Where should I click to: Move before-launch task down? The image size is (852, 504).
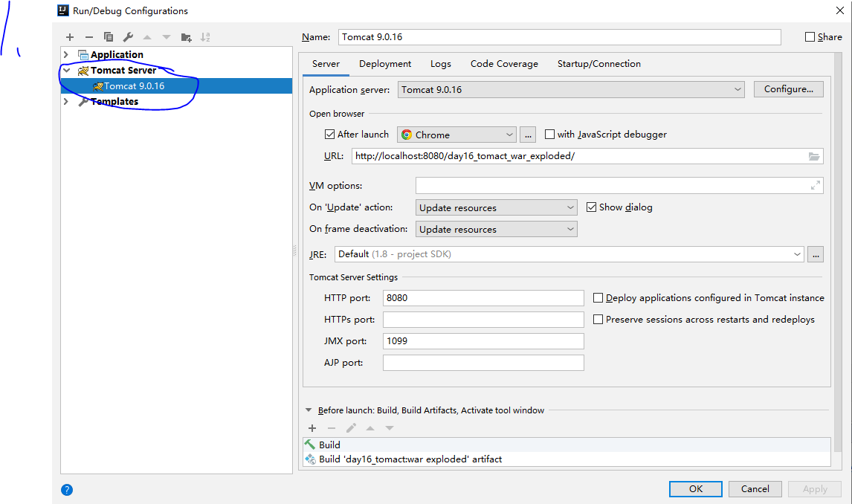tap(390, 428)
